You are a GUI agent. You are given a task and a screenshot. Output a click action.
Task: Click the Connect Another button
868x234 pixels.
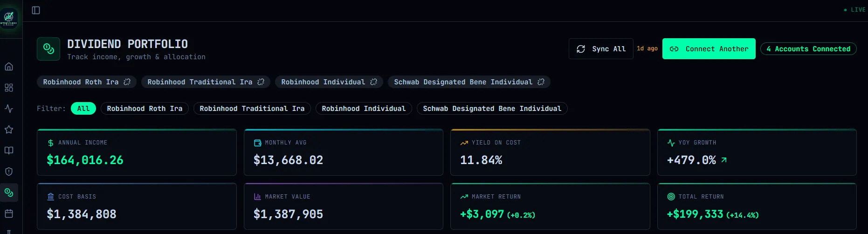point(709,49)
